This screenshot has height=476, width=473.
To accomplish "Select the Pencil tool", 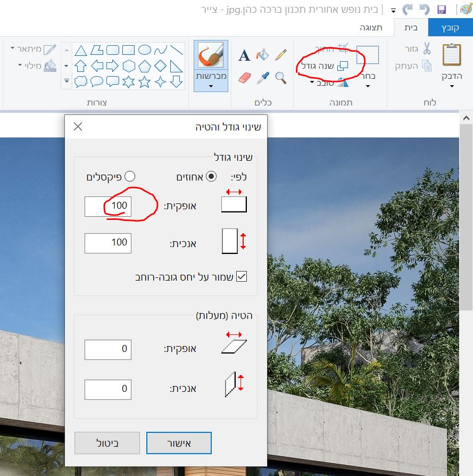I will click(281, 55).
